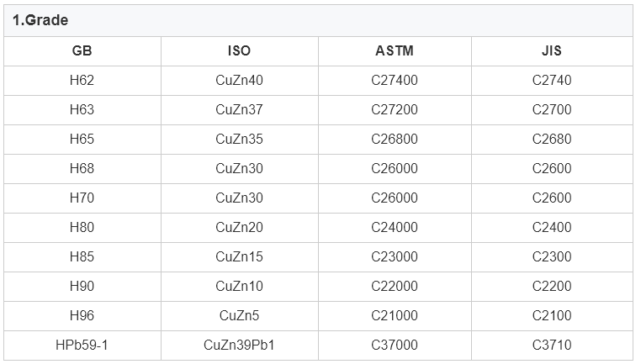Click the JIS column header

point(552,50)
